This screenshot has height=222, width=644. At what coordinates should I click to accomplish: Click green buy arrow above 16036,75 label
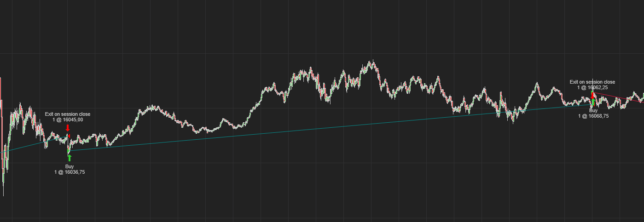click(70, 158)
